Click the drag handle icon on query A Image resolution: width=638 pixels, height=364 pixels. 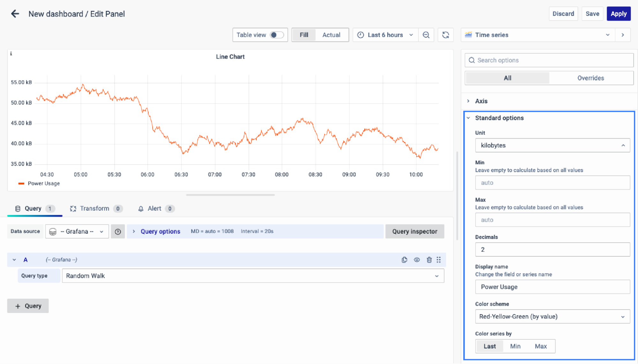(x=439, y=260)
